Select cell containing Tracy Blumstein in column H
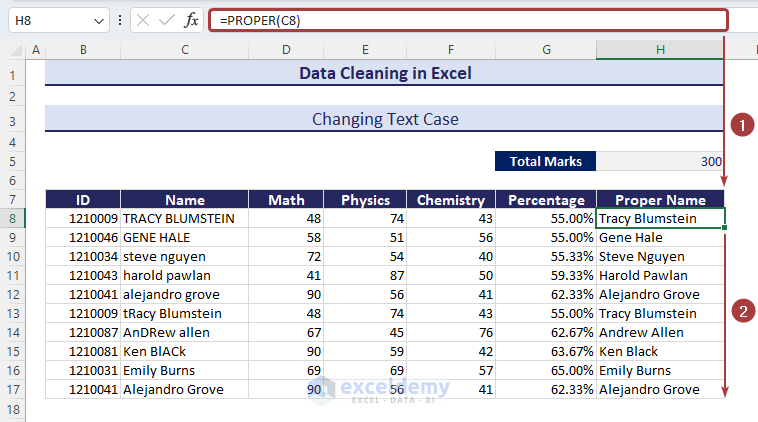Viewport: 758px width, 422px height. [x=660, y=218]
